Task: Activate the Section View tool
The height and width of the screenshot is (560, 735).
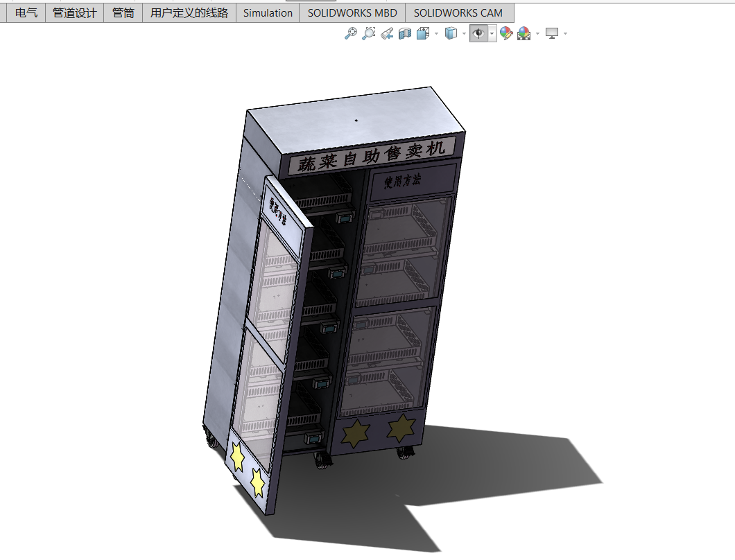Action: click(x=405, y=33)
